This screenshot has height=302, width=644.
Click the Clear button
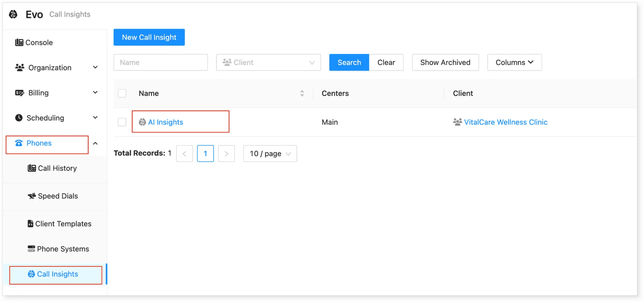(386, 62)
